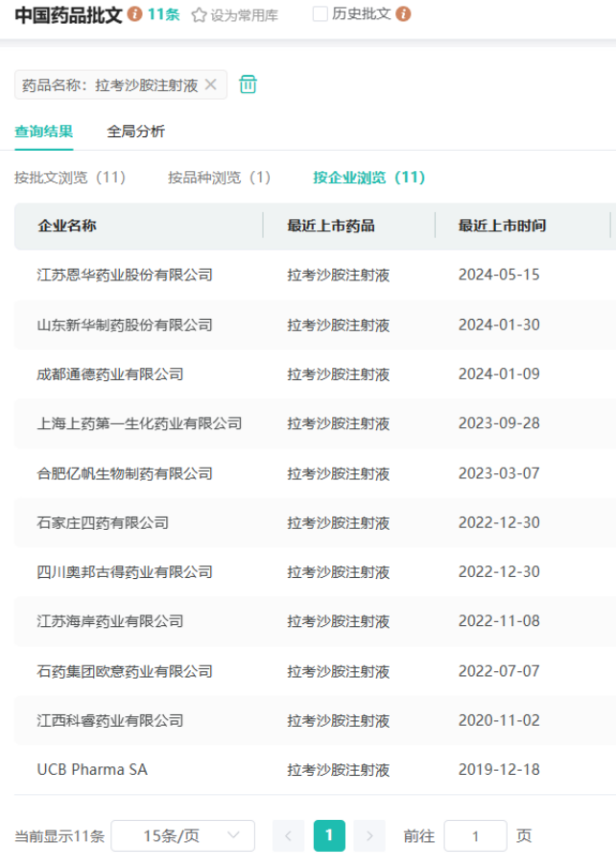Click the date 2020-11-02
The image size is (616, 868).
pyautogui.click(x=499, y=720)
